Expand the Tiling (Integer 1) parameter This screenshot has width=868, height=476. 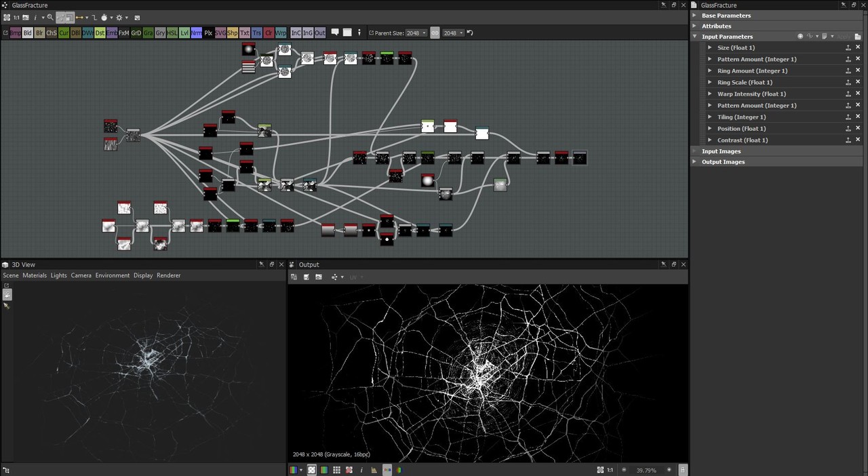click(709, 117)
